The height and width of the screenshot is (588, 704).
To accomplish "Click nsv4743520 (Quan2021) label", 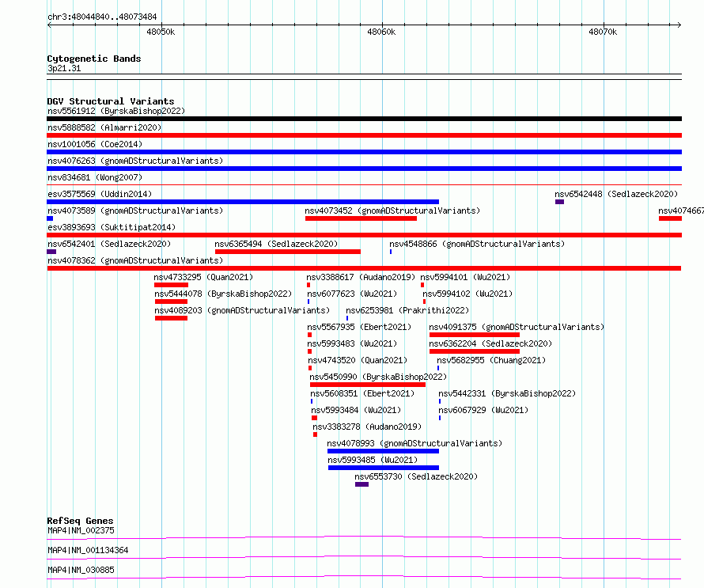I will [358, 360].
